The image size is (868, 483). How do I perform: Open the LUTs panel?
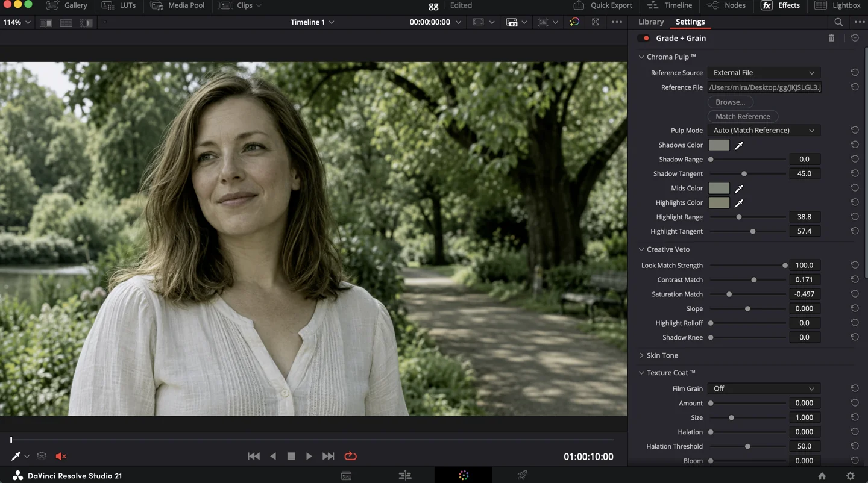pos(119,5)
